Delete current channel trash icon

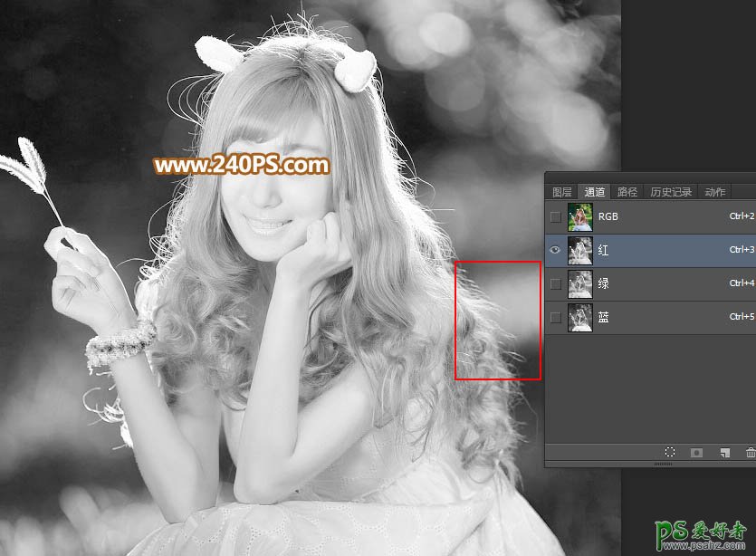(751, 453)
